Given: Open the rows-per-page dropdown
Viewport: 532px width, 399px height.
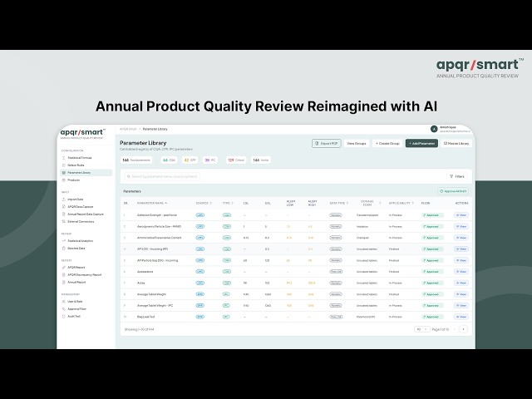Looking at the screenshot, I should (x=422, y=329).
